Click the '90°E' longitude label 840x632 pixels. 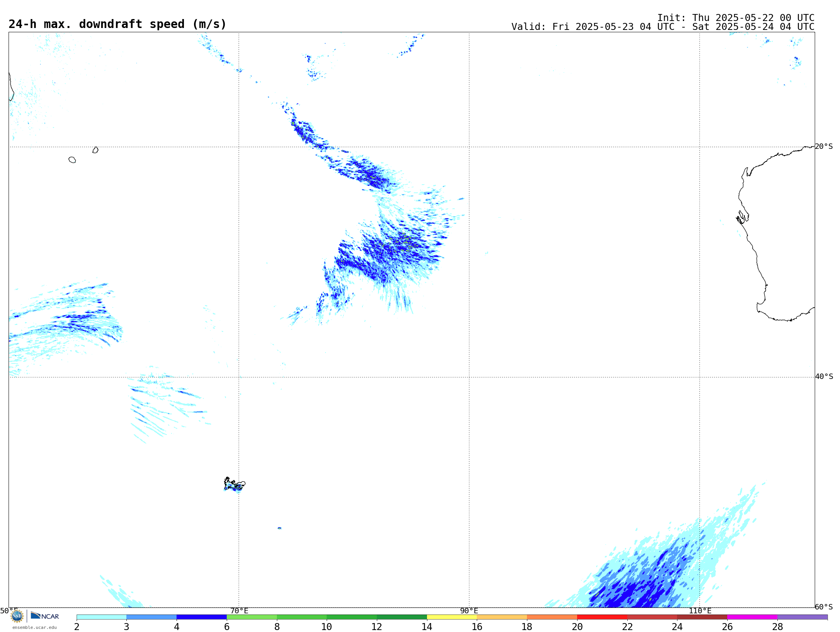click(x=469, y=611)
